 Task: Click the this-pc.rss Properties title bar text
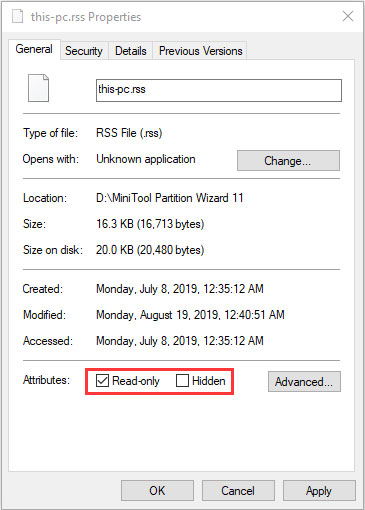pos(86,17)
